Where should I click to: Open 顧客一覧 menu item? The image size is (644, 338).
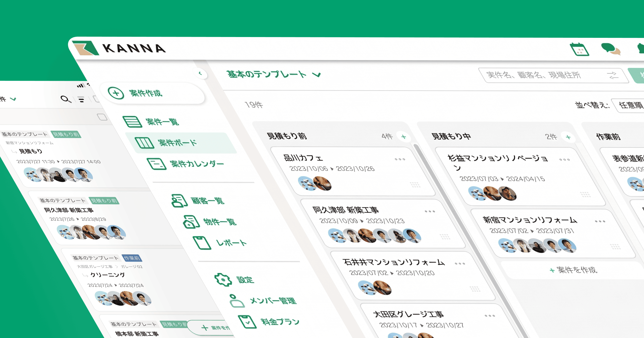tap(198, 201)
